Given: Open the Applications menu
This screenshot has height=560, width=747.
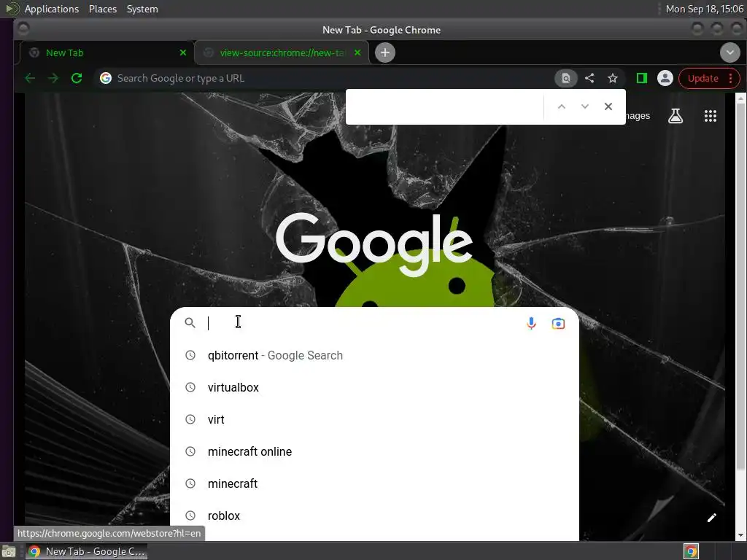Looking at the screenshot, I should [x=52, y=9].
